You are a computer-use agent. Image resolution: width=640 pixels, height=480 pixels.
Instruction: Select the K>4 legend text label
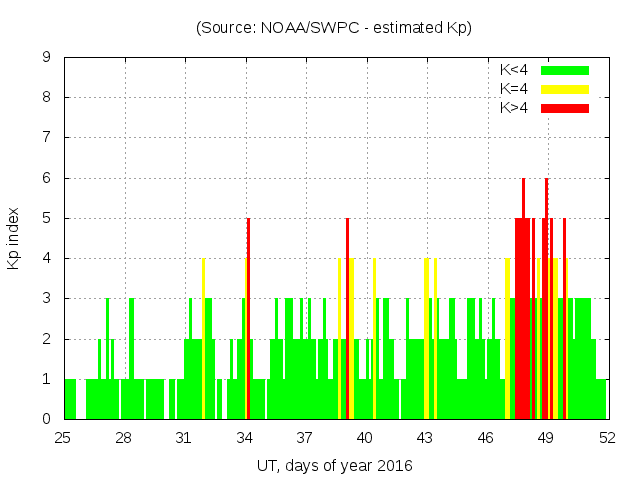(x=515, y=108)
